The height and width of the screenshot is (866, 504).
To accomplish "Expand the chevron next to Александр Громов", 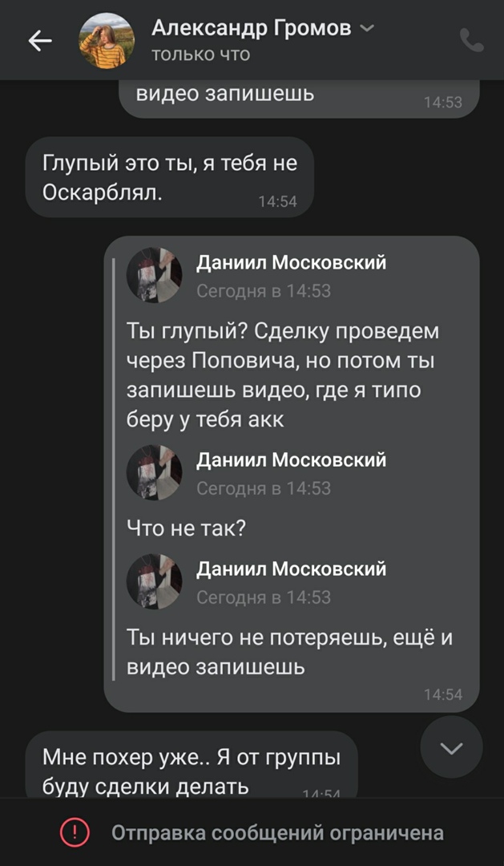I will 367,29.
